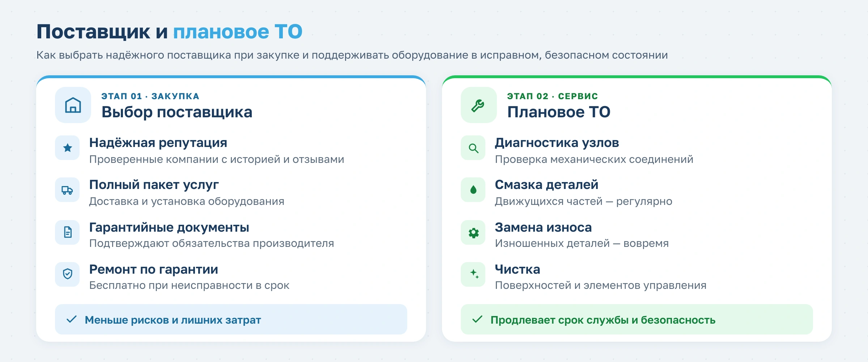Select the green banner Продлевает срок службы и безопасность
The width and height of the screenshot is (868, 362).
[637, 319]
